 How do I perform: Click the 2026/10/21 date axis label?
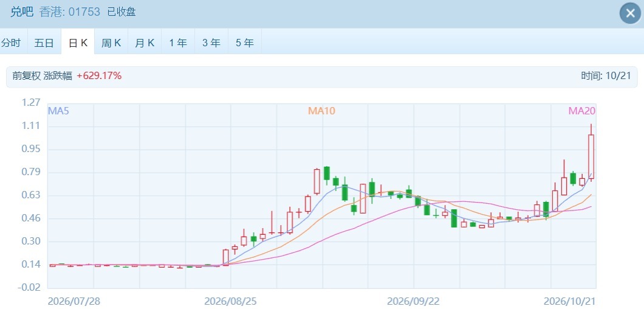click(x=569, y=301)
